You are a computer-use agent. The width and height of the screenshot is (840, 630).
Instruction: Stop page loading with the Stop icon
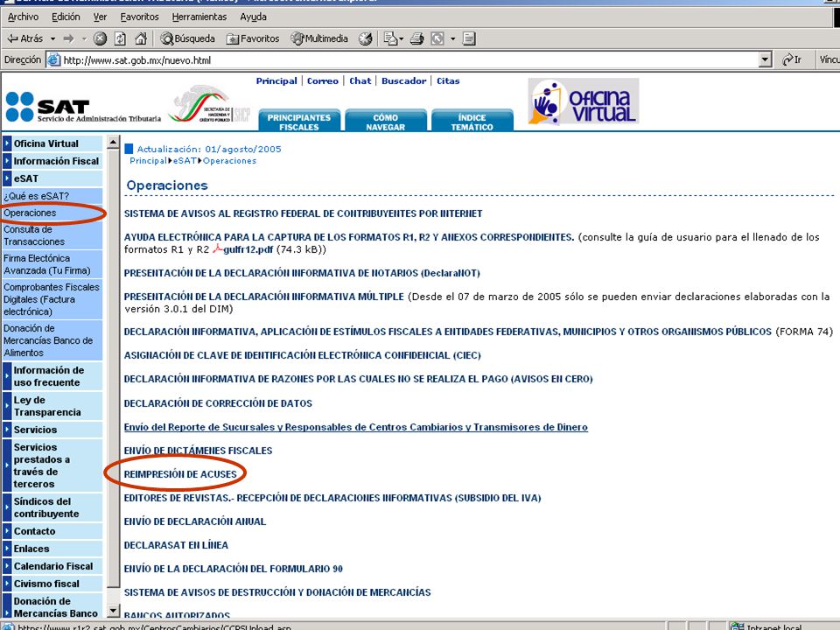(x=100, y=38)
